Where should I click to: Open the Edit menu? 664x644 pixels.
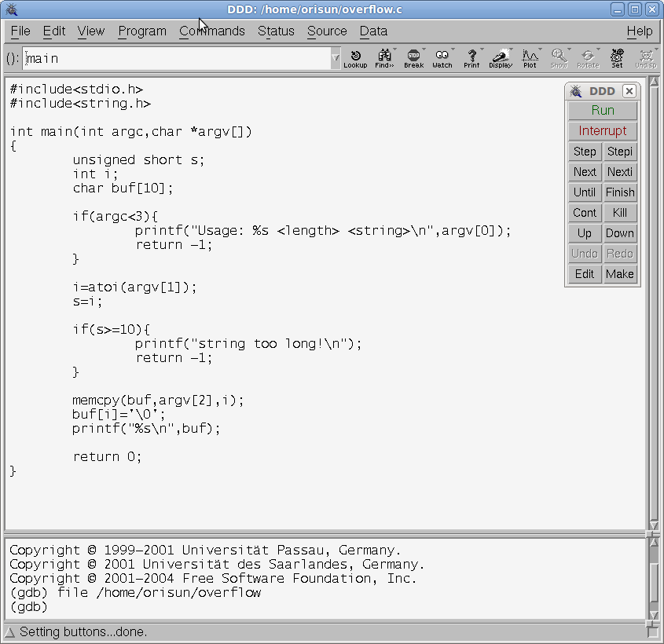point(54,31)
